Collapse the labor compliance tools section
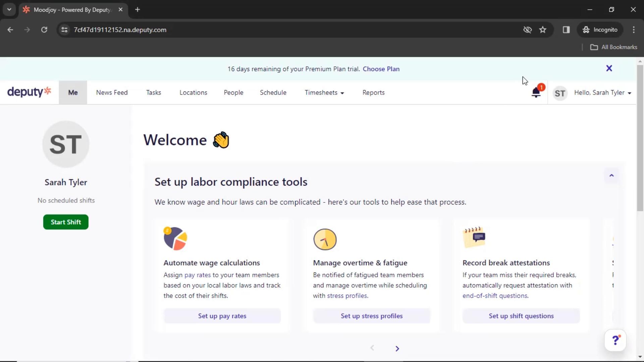This screenshot has height=362, width=644. (x=611, y=176)
